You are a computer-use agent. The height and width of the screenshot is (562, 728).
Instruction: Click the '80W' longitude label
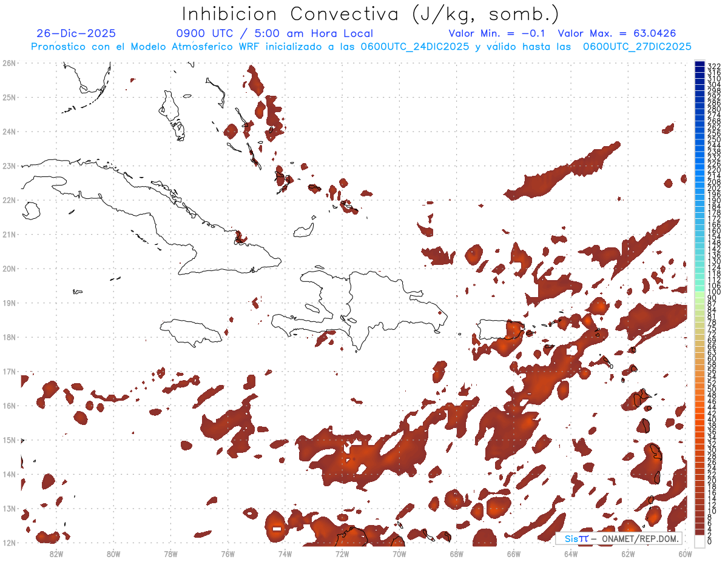click(x=113, y=553)
